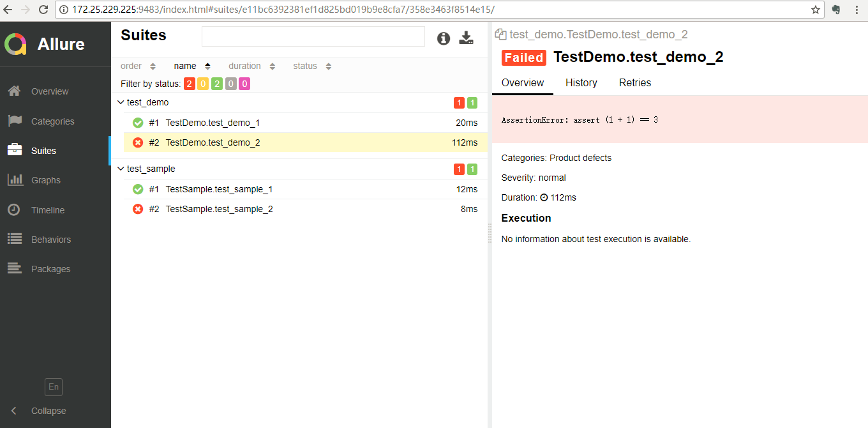This screenshot has width=868, height=428.
Task: Click the suites search input field
Action: [313, 36]
